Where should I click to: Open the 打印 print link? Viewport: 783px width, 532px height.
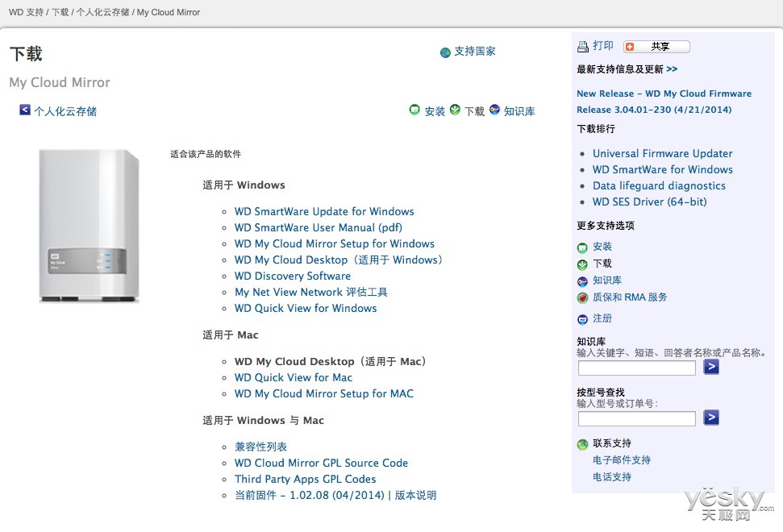click(602, 46)
